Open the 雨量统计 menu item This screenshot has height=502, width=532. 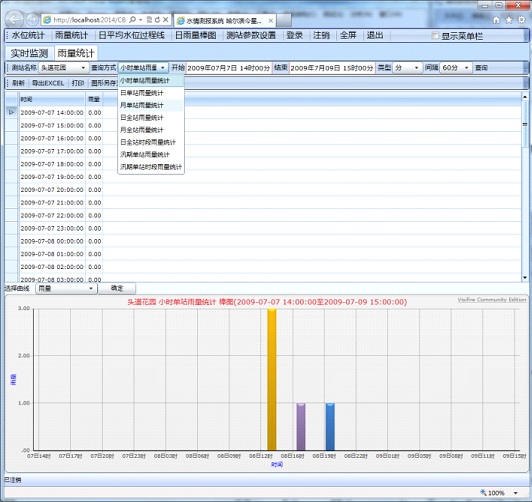[x=71, y=35]
